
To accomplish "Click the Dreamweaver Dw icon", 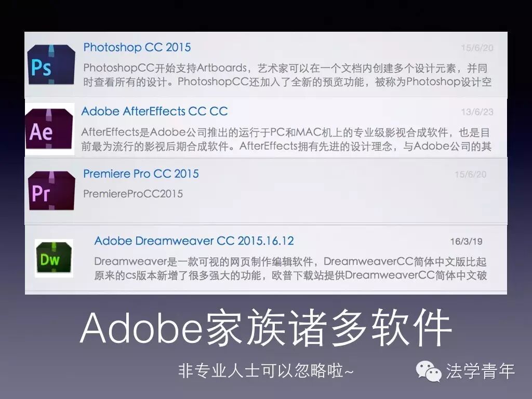I will point(54,258).
